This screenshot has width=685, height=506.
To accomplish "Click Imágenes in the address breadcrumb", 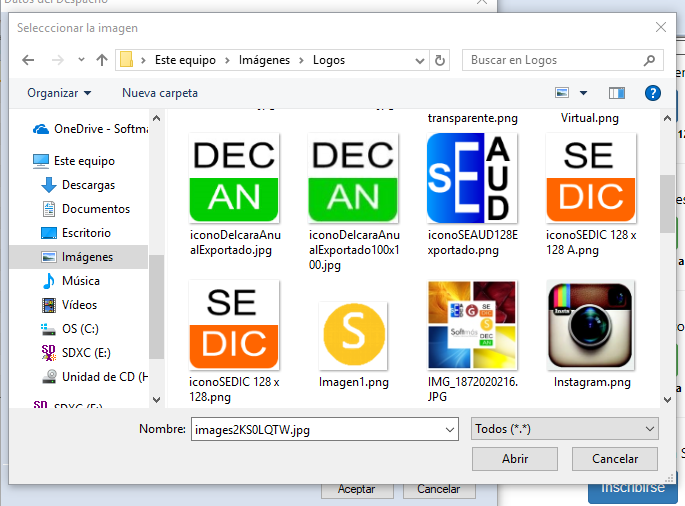I will tap(264, 60).
